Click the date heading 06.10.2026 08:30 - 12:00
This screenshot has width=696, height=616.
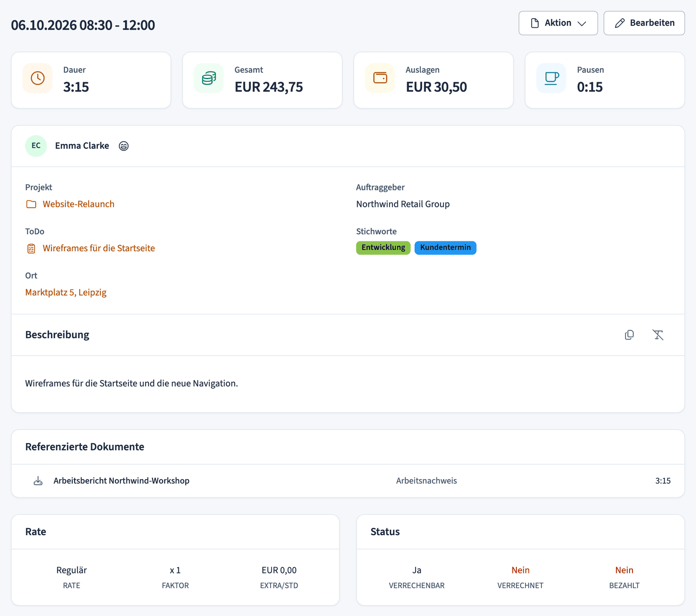(x=83, y=25)
